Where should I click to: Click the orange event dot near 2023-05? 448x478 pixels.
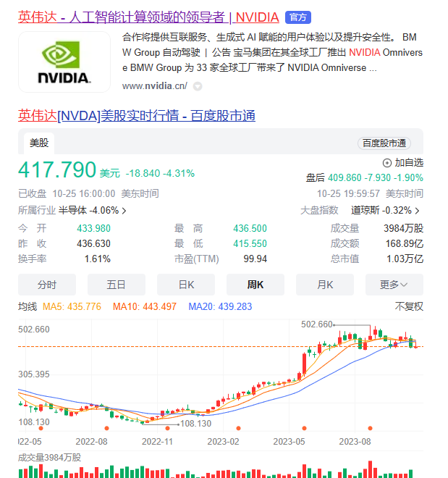point(304,428)
